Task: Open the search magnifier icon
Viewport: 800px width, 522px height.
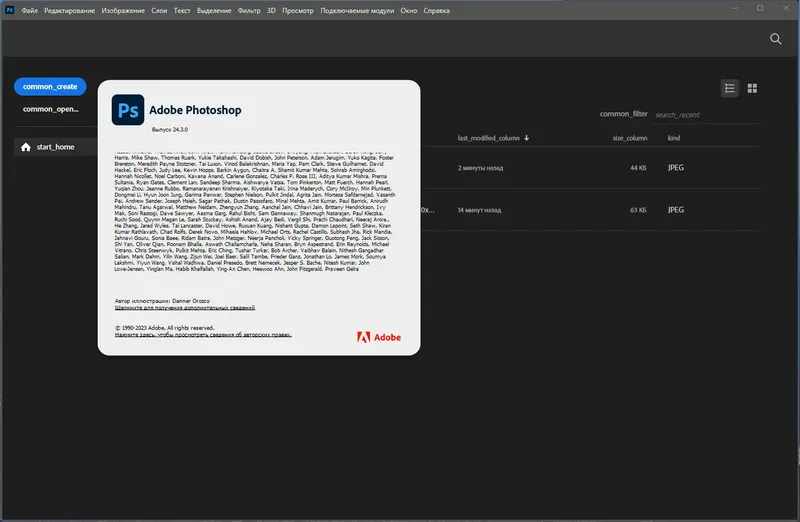Action: coord(776,39)
